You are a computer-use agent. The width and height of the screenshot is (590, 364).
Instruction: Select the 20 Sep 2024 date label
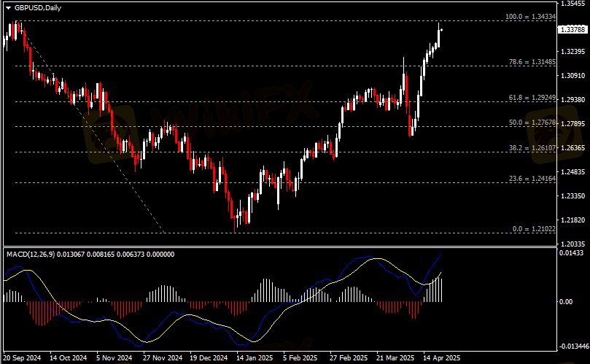tap(23, 358)
